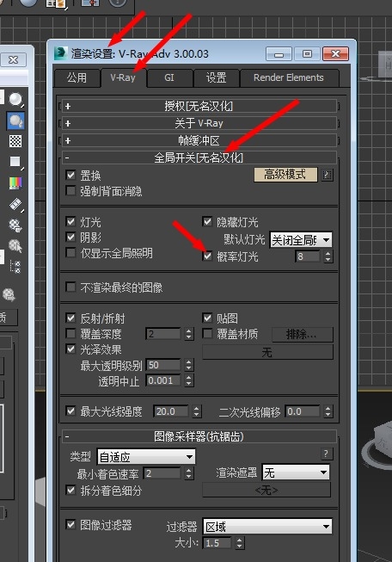The width and height of the screenshot is (392, 562).
Task: Enable the 覆盖深度 checkbox
Action: coord(70,334)
